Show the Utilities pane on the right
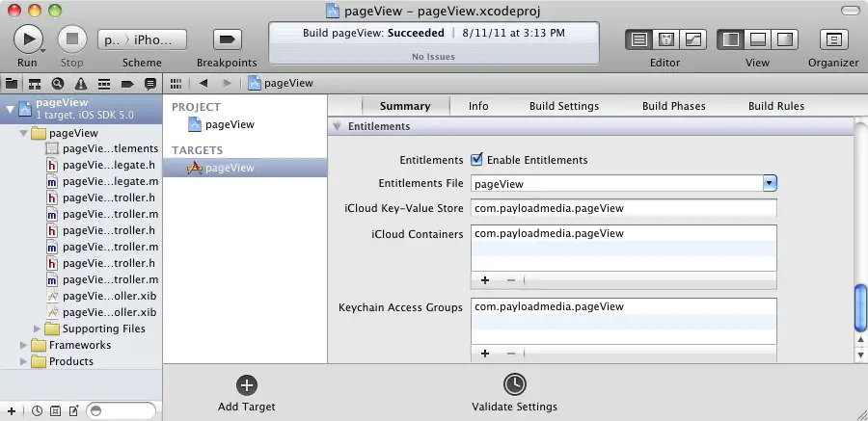The height and width of the screenshot is (421, 868). point(785,39)
